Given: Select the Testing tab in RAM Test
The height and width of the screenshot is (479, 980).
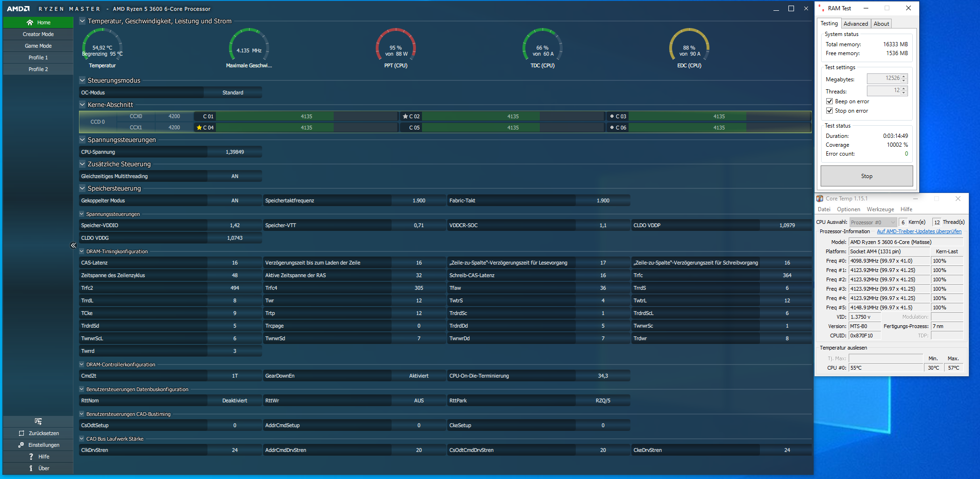Looking at the screenshot, I should (830, 23).
